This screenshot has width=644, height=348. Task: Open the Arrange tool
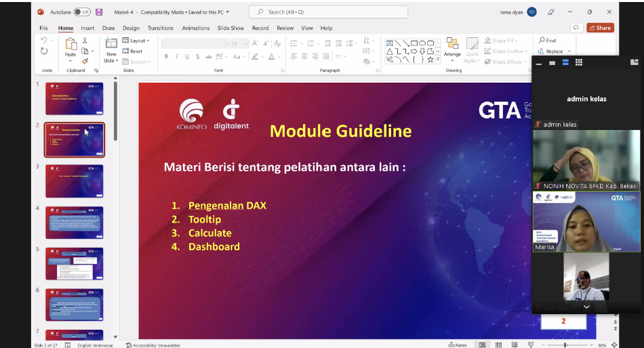point(452,47)
